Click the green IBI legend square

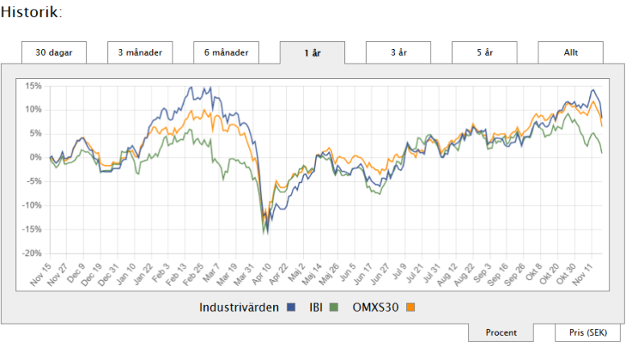(330, 307)
